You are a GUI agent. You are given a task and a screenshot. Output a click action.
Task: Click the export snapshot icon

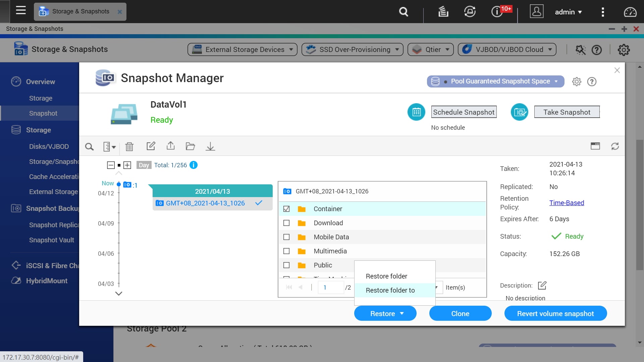170,147
